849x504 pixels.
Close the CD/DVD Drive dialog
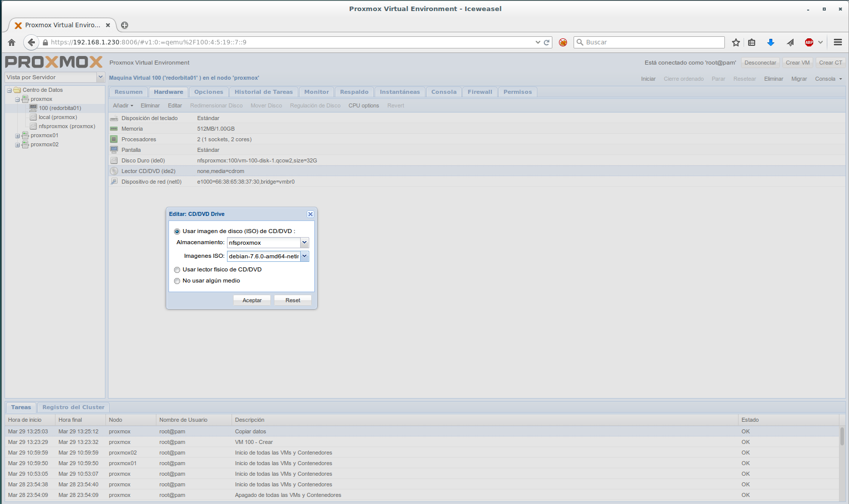(x=310, y=214)
